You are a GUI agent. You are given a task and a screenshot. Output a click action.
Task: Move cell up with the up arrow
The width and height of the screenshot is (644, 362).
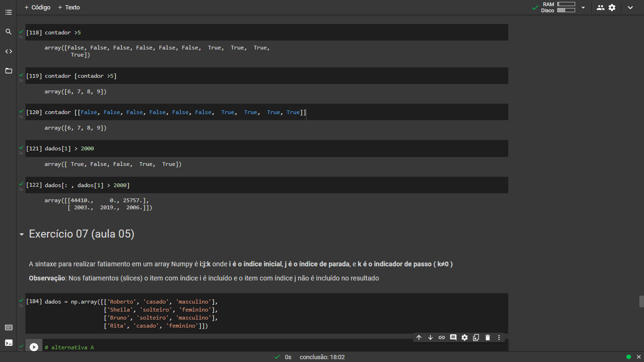pyautogui.click(x=419, y=337)
